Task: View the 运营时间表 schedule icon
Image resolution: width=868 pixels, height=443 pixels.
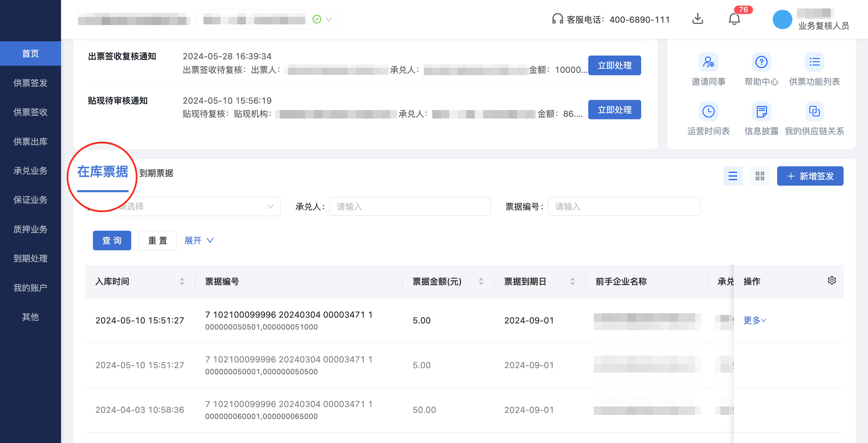Action: [709, 111]
